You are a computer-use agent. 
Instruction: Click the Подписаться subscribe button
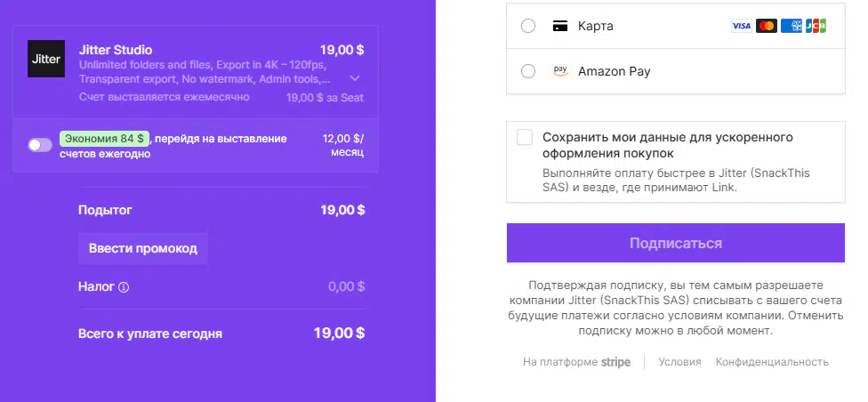(675, 243)
